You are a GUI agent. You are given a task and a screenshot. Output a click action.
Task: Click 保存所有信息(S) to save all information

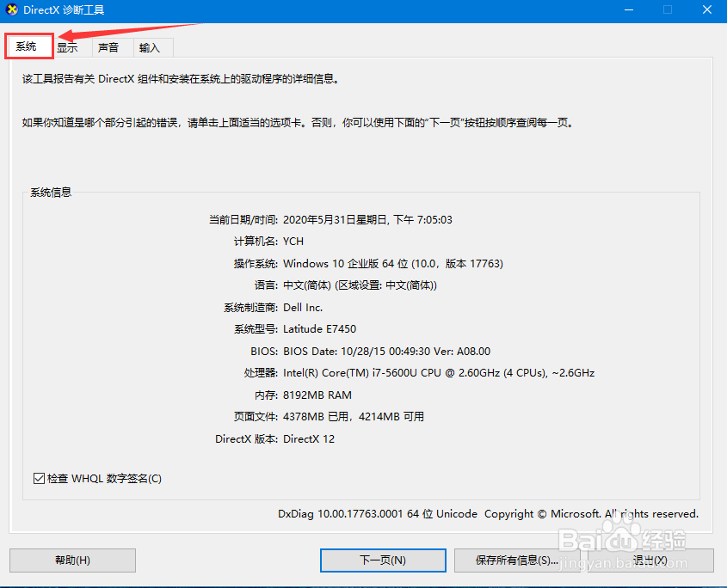point(517,560)
